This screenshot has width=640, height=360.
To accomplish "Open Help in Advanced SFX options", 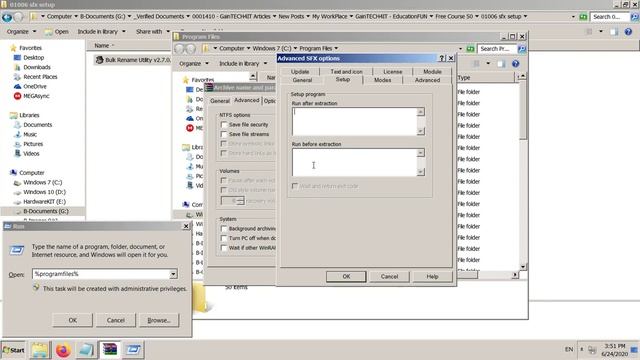I will coord(432,276).
